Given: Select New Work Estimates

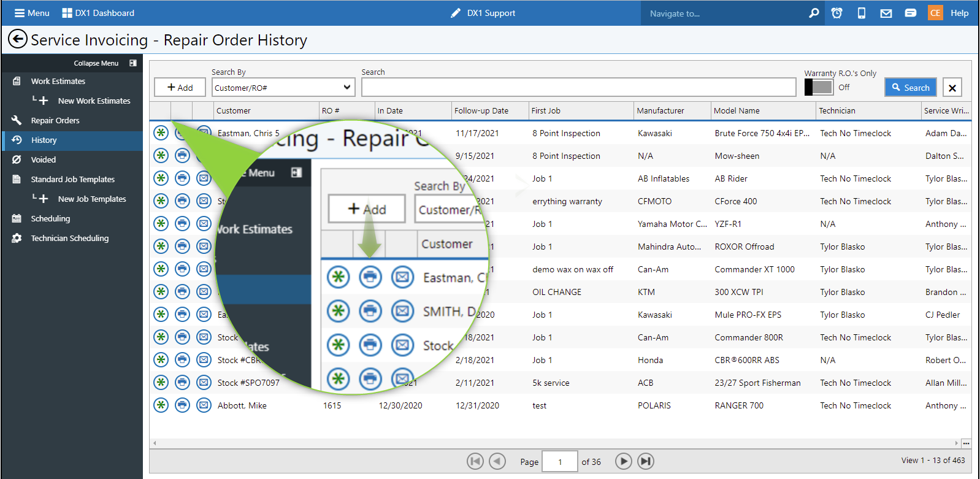Looking at the screenshot, I should click(94, 101).
